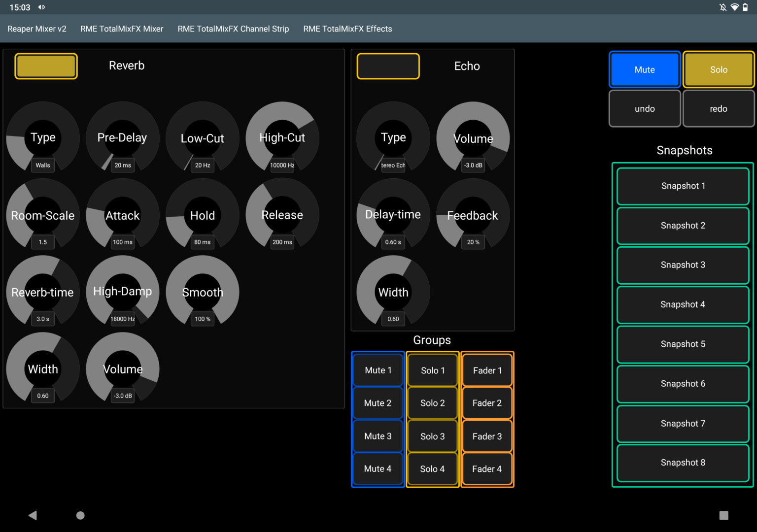Activate Fader 3 in Groups

(x=486, y=436)
